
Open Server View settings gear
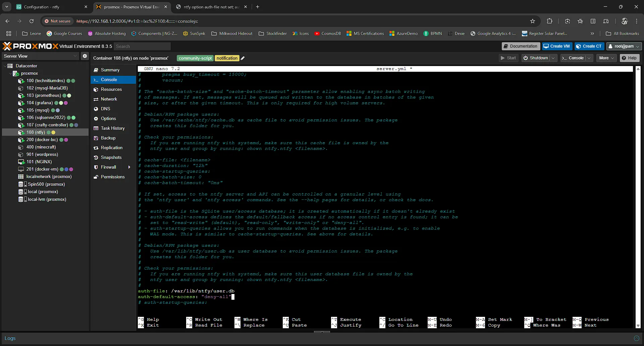[x=85, y=56]
